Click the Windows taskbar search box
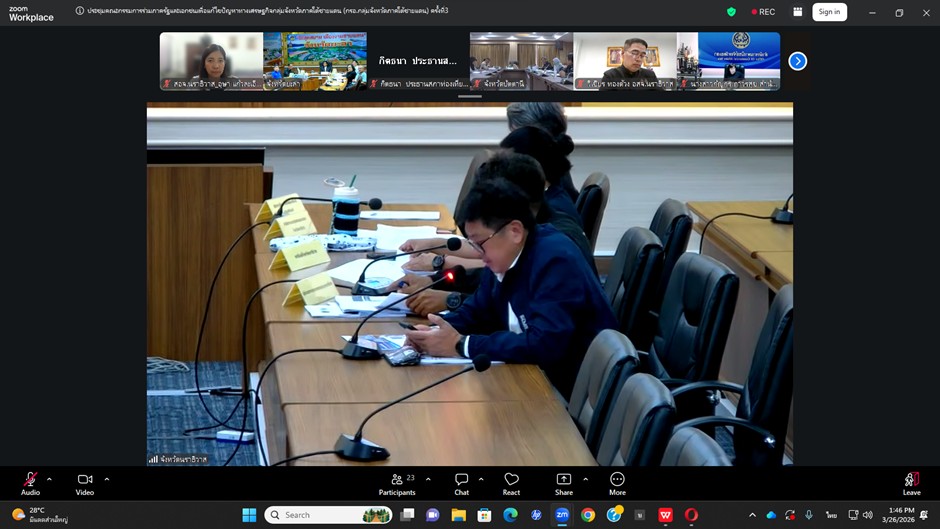Screen dimensions: 940x529 pos(327,515)
